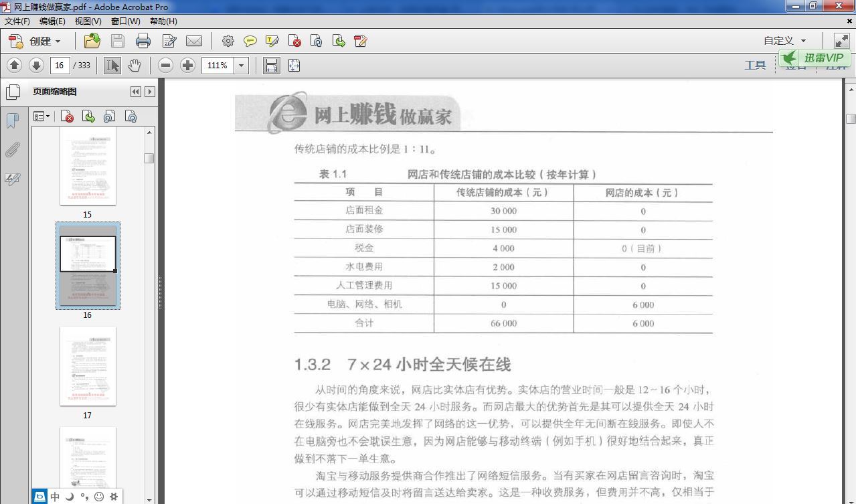Open IME emoji smiley icon
The height and width of the screenshot is (504, 856).
pos(99,497)
